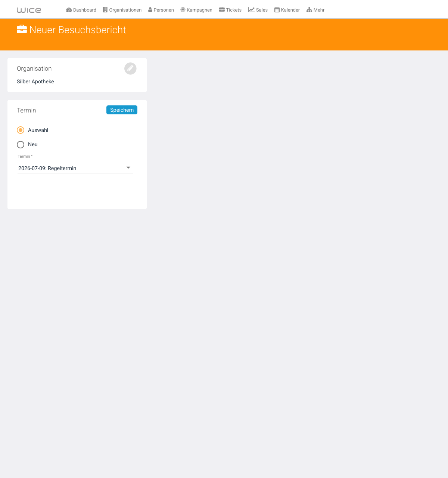
Task: Click the Termin field showing 2026-07-09: Regeltermin
Action: [75, 168]
